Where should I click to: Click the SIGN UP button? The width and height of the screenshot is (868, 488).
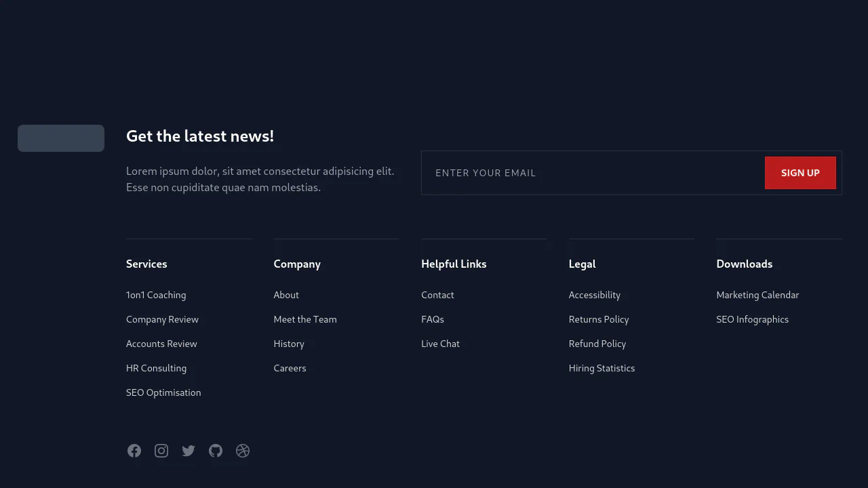[800, 173]
